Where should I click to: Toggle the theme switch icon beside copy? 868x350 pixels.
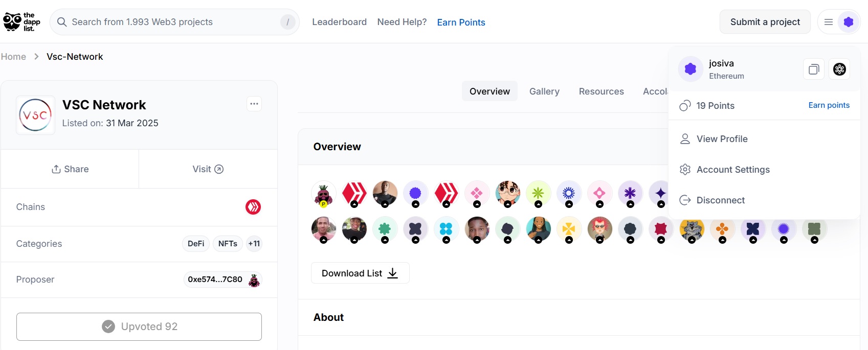point(839,69)
